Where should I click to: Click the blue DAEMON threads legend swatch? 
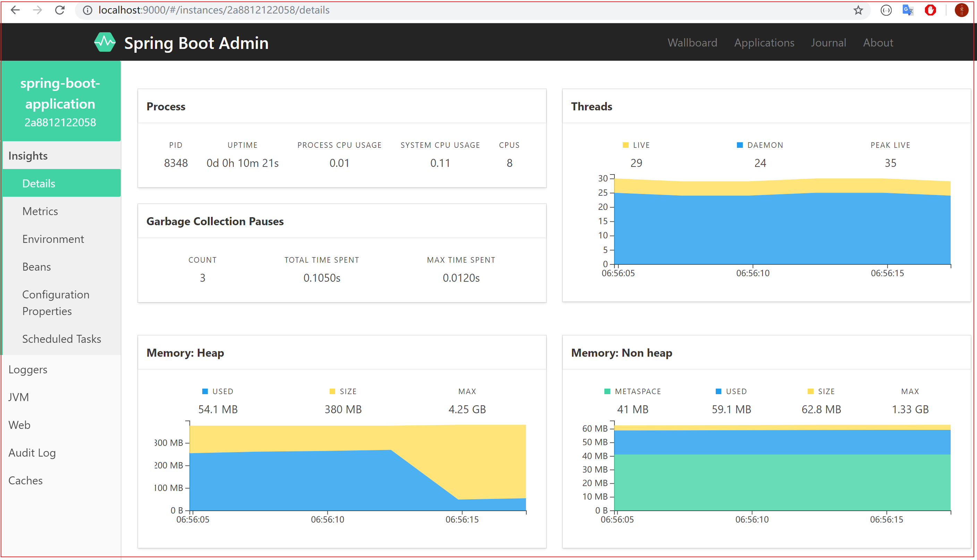[x=739, y=145]
